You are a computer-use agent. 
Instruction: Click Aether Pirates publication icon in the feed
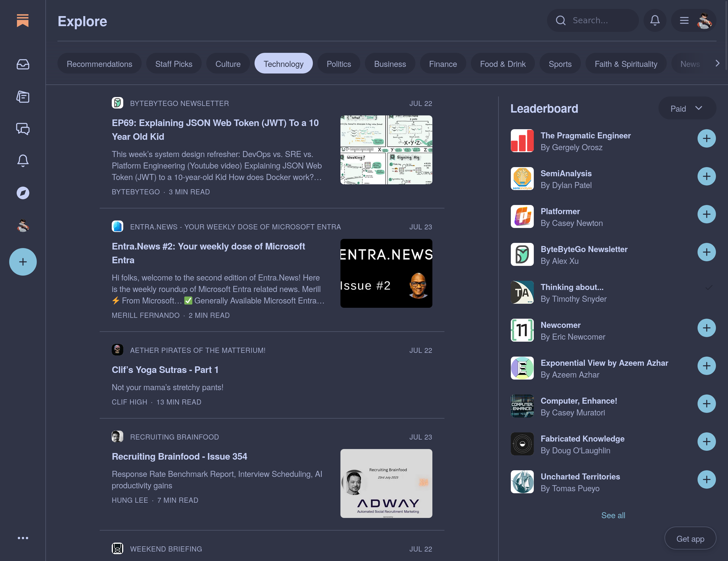click(117, 350)
